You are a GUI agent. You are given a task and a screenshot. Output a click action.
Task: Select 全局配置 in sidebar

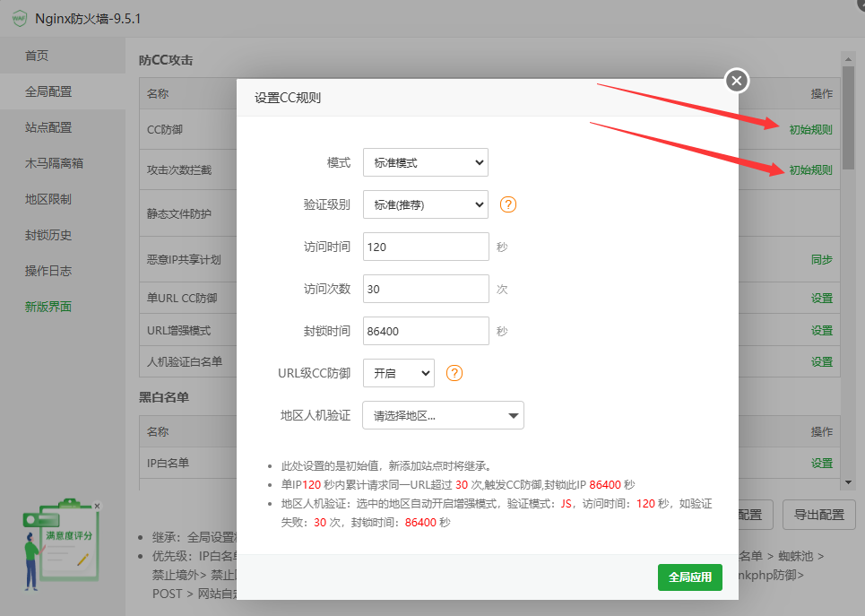pos(48,91)
